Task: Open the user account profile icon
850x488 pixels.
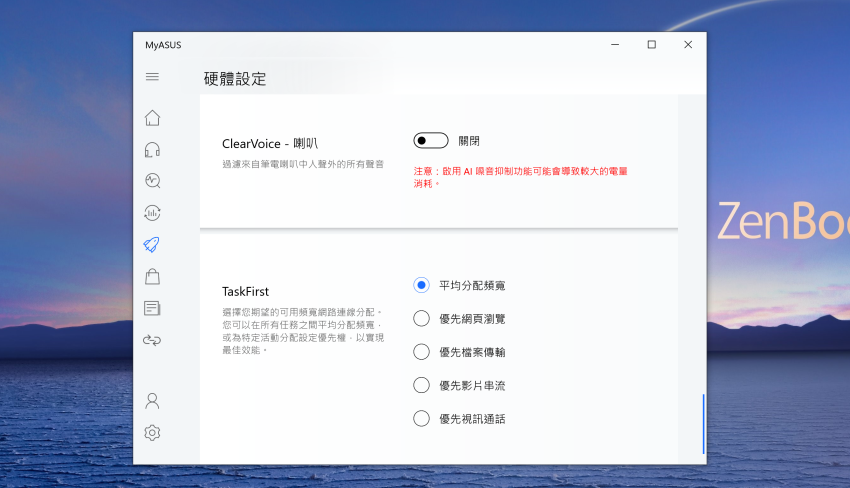Action: 152,401
